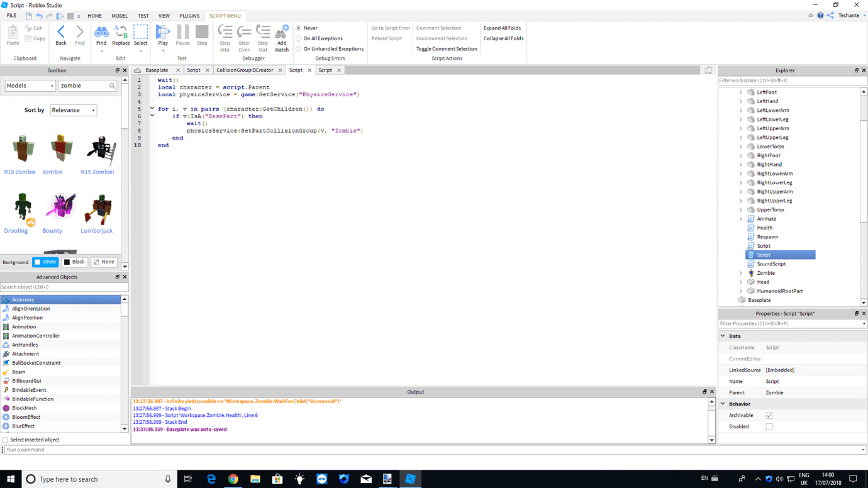The width and height of the screenshot is (868, 488).
Task: Switch to the Baseplate tab
Action: click(157, 70)
